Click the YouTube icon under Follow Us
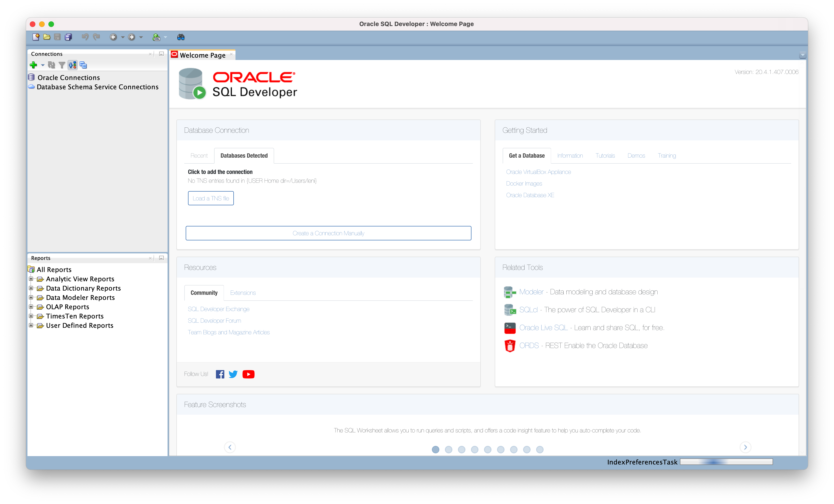The height and width of the screenshot is (504, 834). (x=248, y=374)
